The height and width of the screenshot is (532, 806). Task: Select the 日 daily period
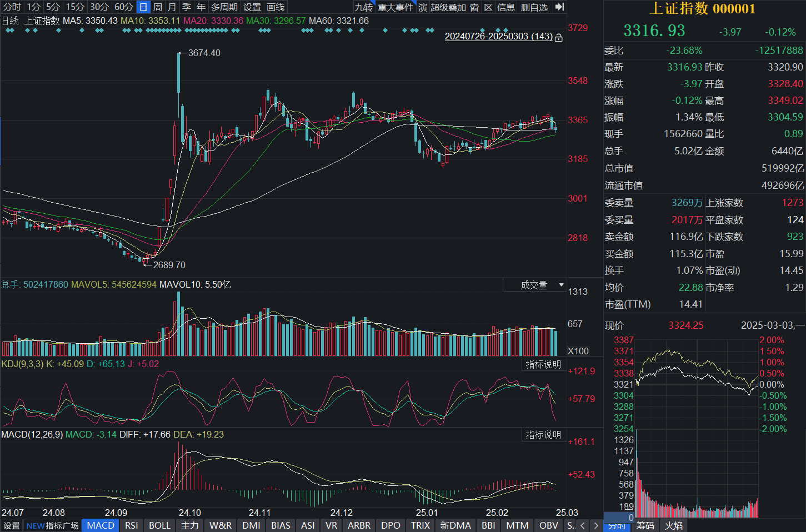tap(143, 7)
